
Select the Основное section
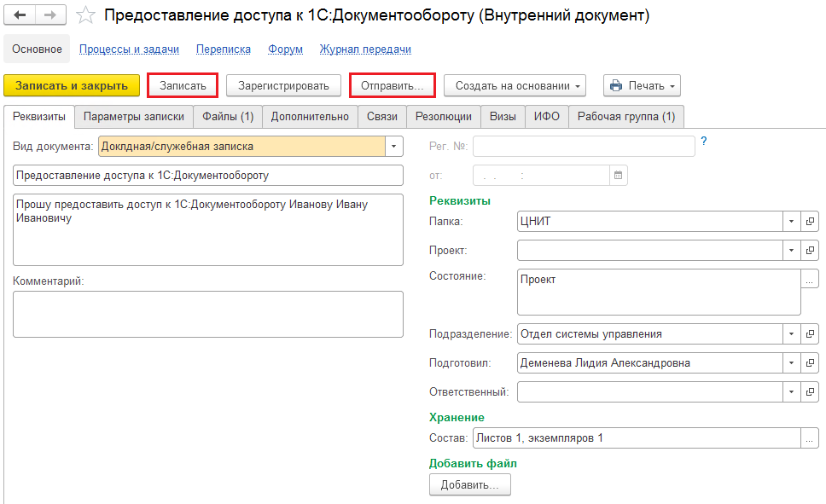pos(37,49)
